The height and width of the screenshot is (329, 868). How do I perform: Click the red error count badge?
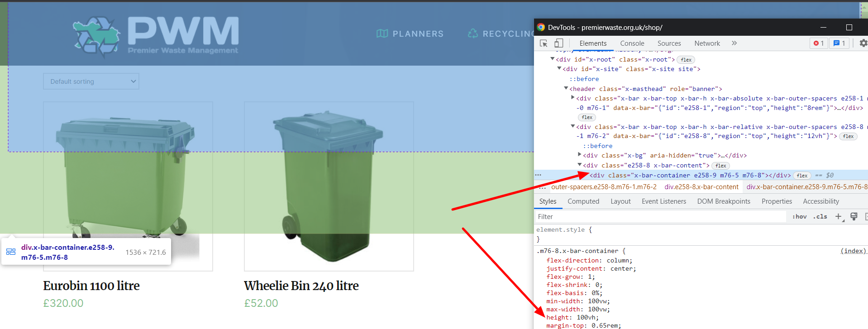818,43
